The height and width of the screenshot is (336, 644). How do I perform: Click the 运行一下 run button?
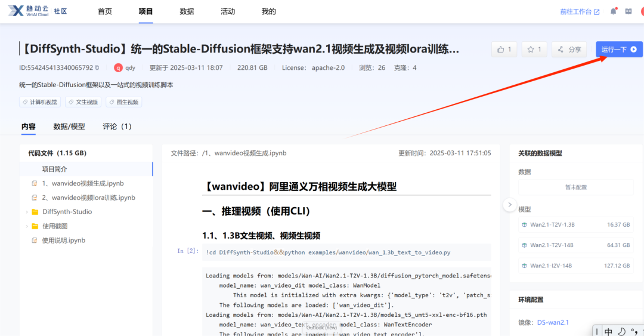point(619,50)
